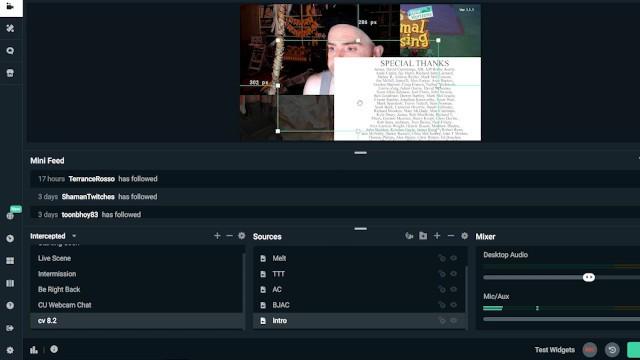Add a new source folder

click(423, 236)
